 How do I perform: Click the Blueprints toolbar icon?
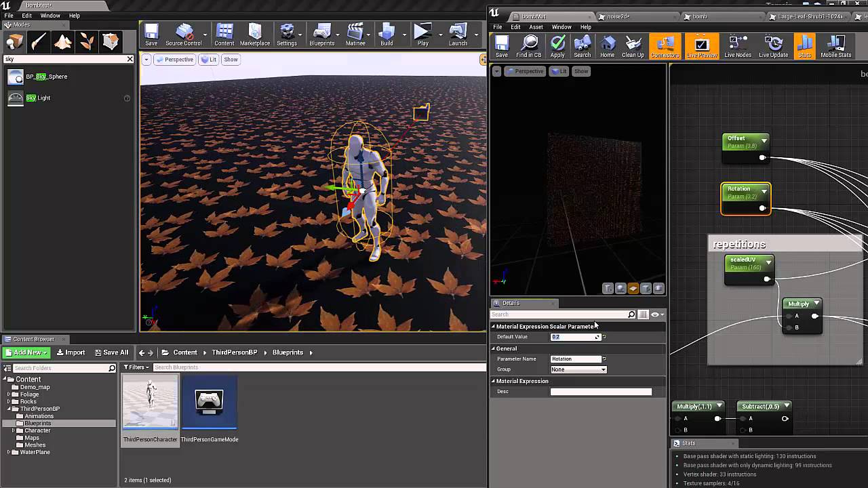321,35
